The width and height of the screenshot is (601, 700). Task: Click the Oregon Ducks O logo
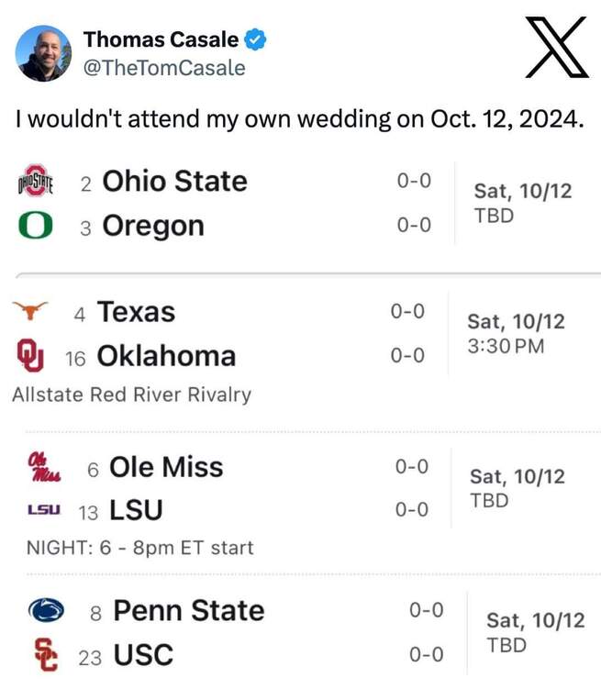[35, 225]
